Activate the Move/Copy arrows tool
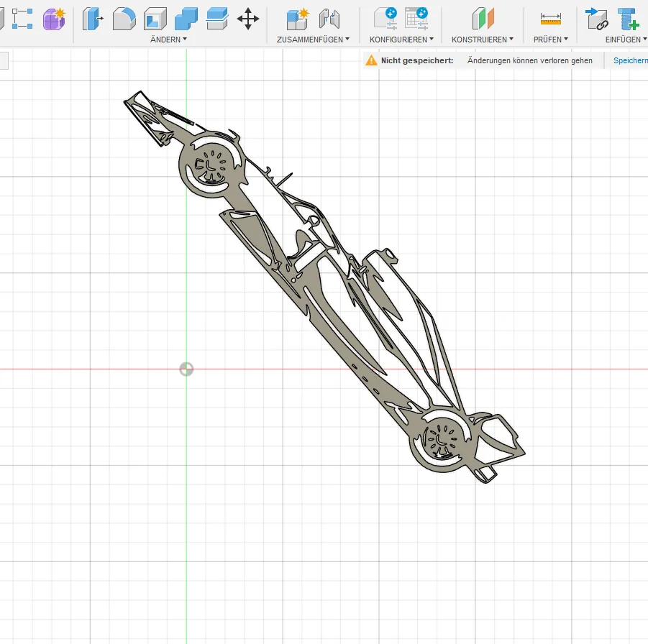648x644 pixels. (248, 19)
